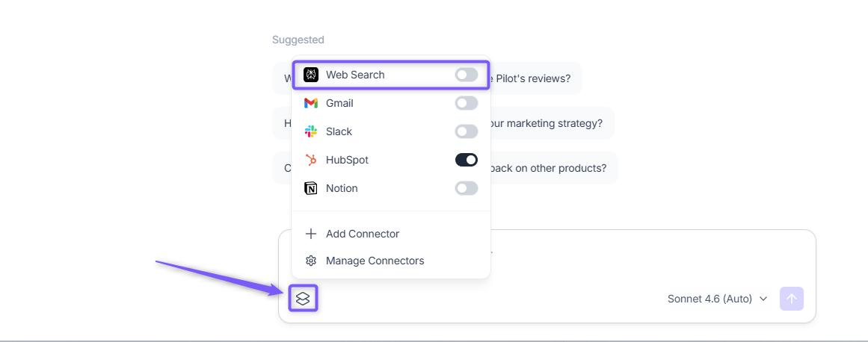Click the Notion logo icon
868x342 pixels.
tap(311, 188)
